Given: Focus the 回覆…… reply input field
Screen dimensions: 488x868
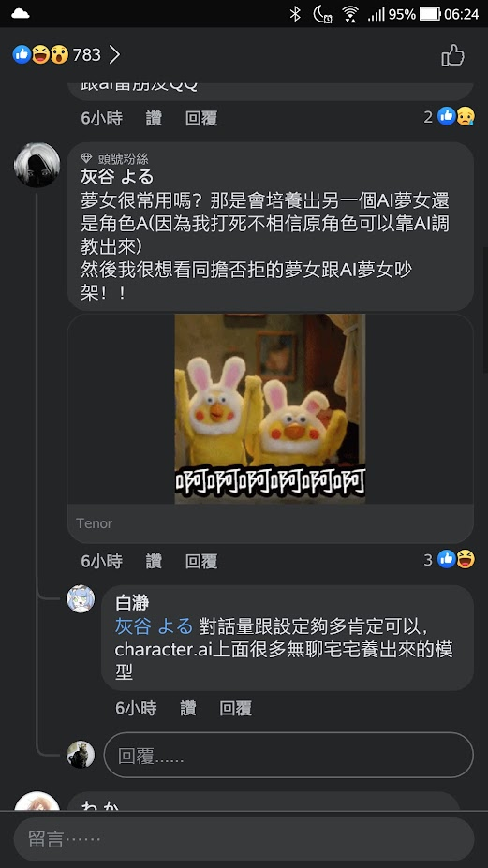Looking at the screenshot, I should [288, 755].
